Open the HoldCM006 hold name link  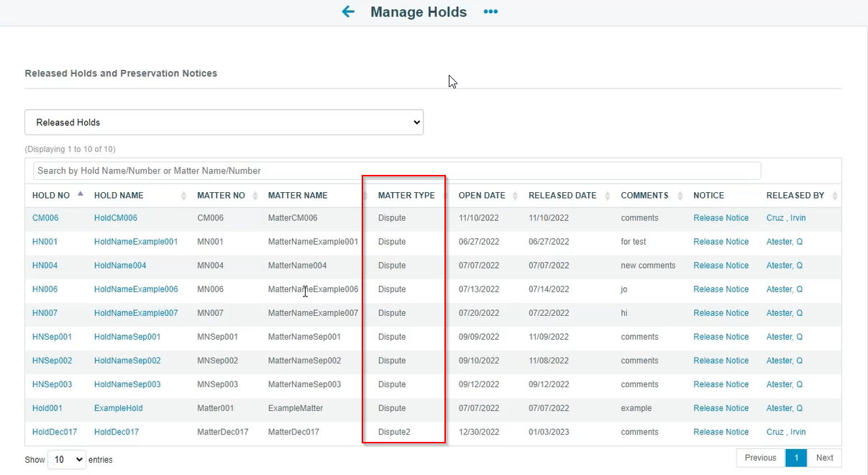coord(116,218)
